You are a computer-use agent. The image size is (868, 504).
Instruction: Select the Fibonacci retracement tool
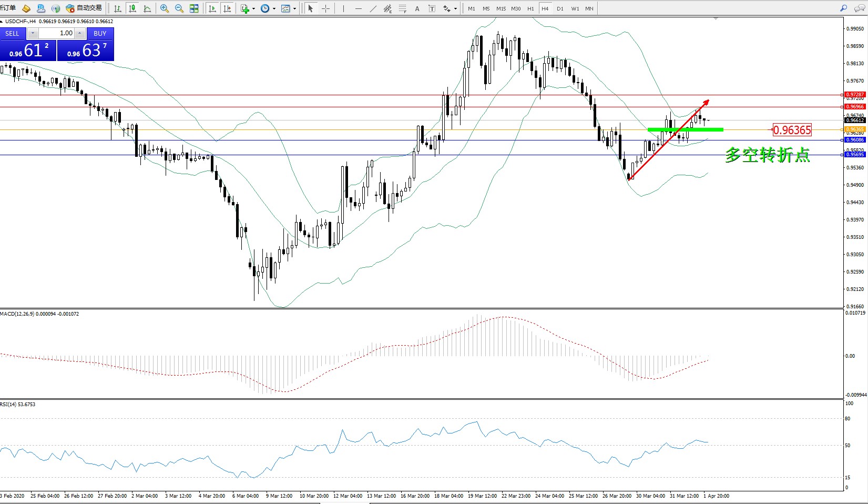402,8
